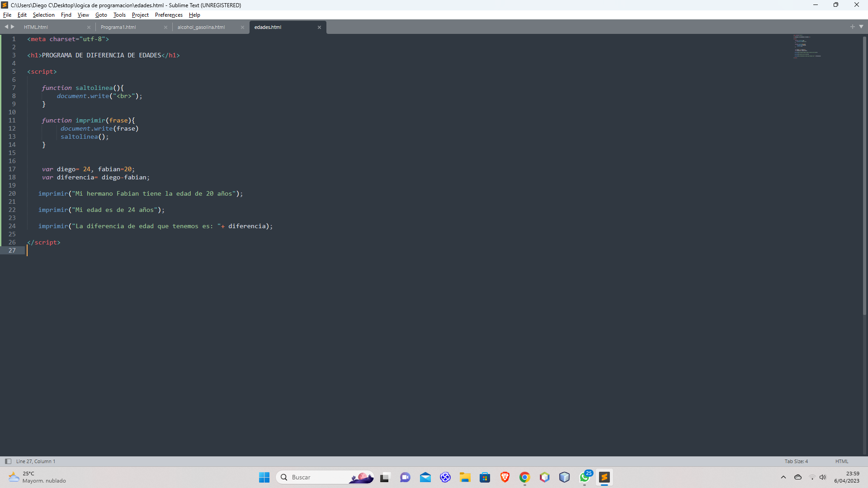This screenshot has height=488, width=868.
Task: Open the Help menu
Action: click(194, 15)
